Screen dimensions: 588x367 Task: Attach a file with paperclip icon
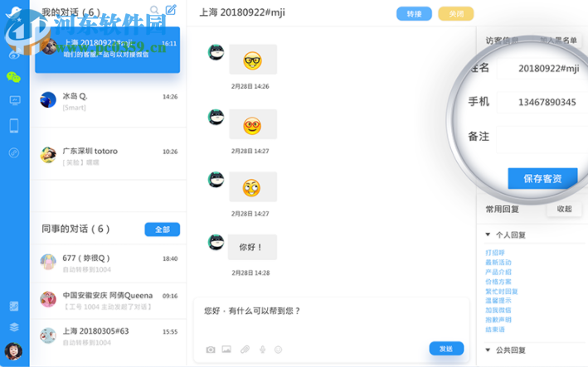coord(245,350)
